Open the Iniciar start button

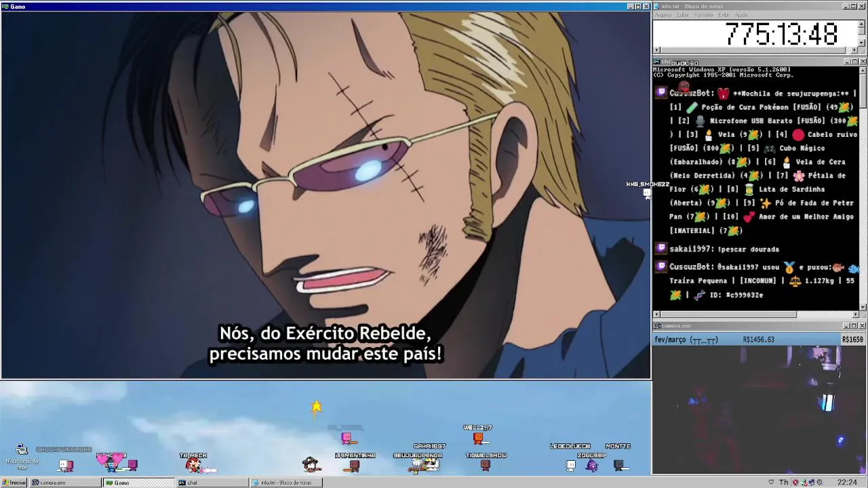coord(14,483)
